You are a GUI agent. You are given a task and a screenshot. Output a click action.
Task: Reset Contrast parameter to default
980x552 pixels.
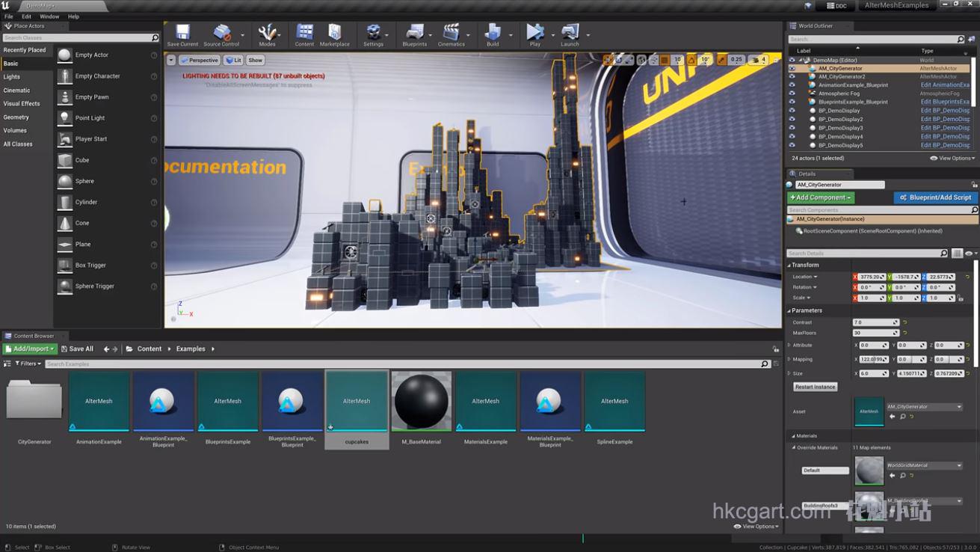(x=905, y=322)
